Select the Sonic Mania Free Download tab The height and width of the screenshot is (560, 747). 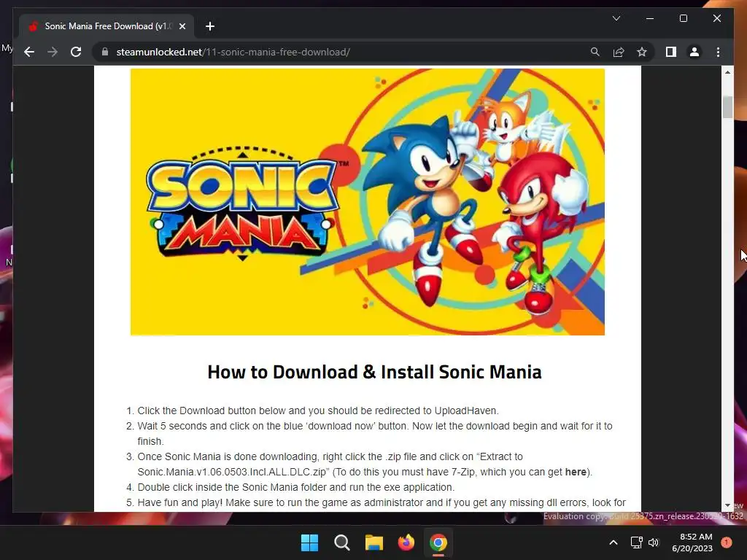click(107, 26)
